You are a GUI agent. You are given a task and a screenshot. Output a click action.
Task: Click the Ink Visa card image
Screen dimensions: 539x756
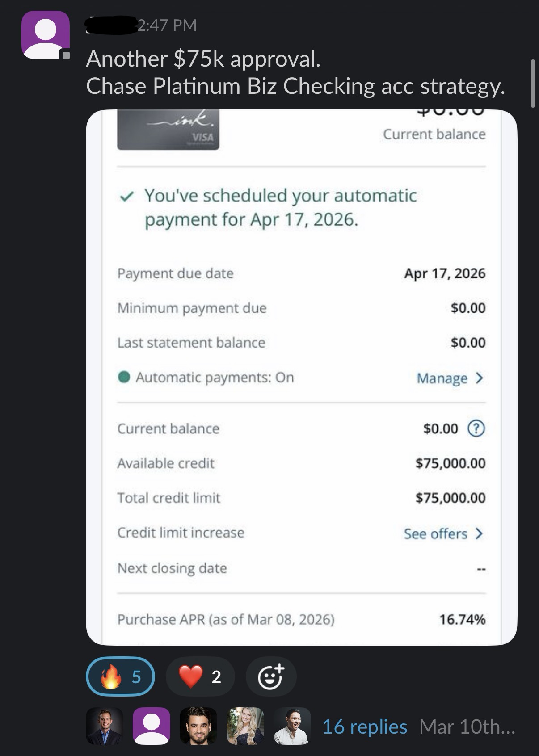pyautogui.click(x=168, y=130)
